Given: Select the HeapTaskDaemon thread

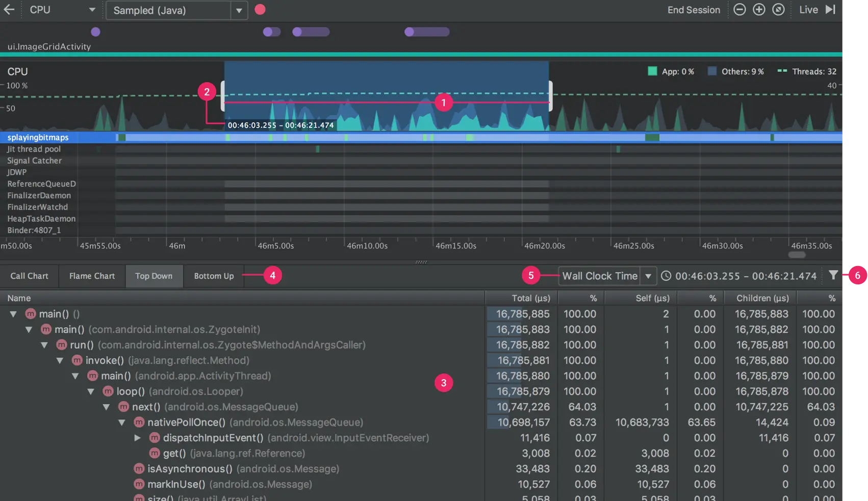Looking at the screenshot, I should click(x=421, y=219).
